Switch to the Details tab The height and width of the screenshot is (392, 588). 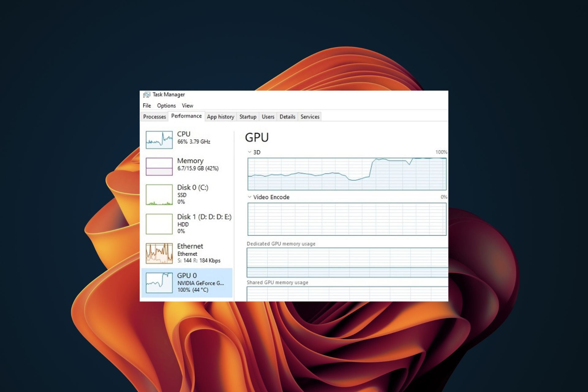click(287, 117)
